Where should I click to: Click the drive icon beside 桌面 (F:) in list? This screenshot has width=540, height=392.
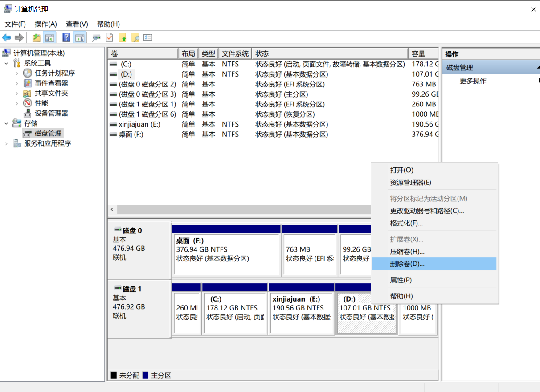point(114,134)
